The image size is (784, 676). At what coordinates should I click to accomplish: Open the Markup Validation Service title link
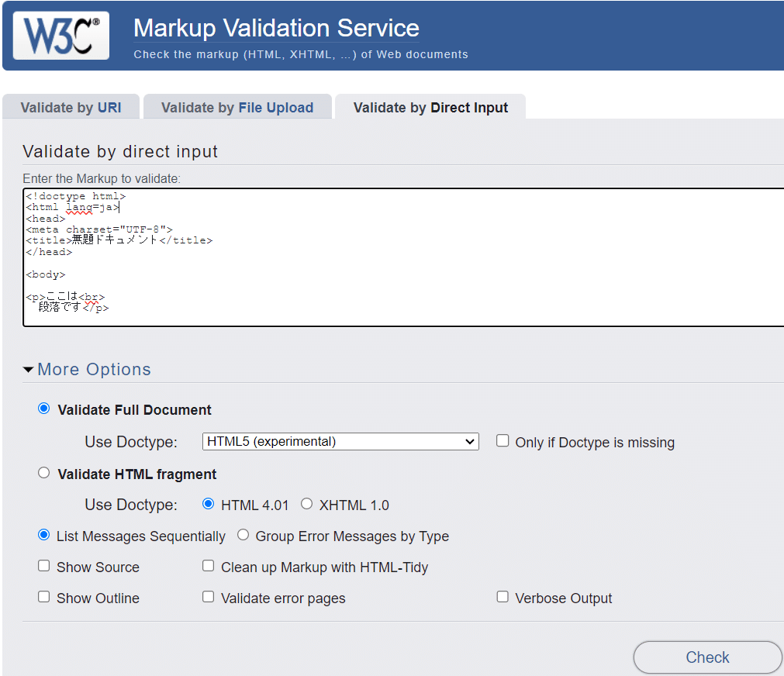point(276,28)
